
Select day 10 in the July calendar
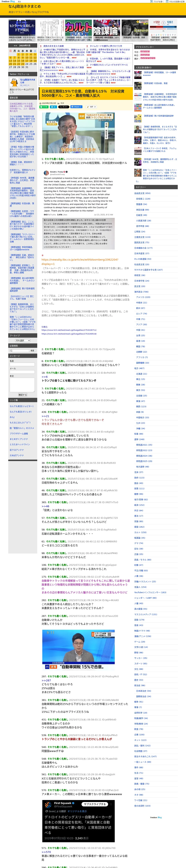[27, 58]
